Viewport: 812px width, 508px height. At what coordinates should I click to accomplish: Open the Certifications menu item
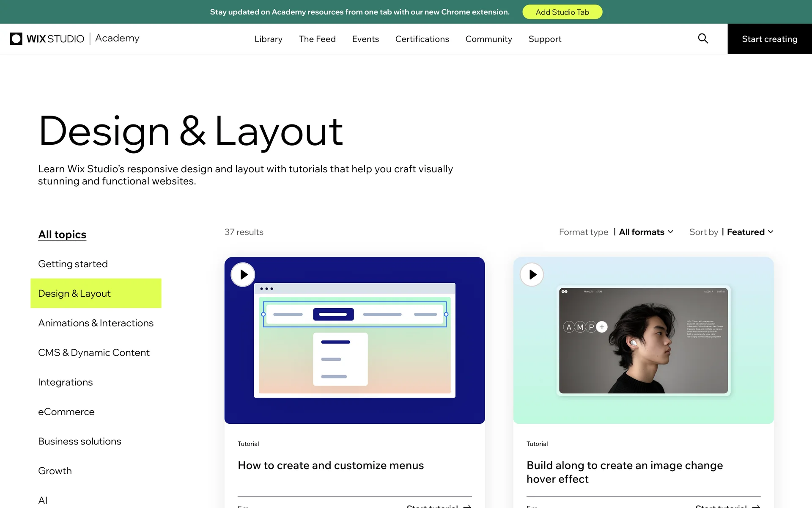pos(422,39)
